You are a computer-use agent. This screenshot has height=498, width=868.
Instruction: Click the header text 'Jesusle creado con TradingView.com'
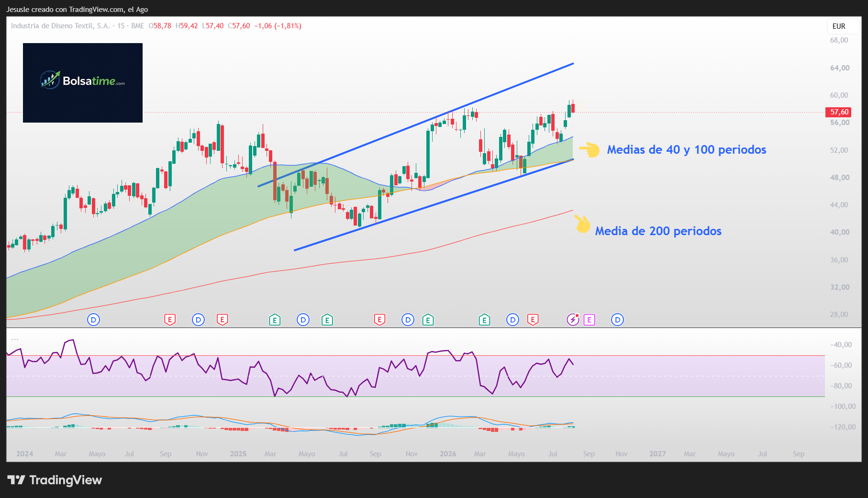pos(66,10)
